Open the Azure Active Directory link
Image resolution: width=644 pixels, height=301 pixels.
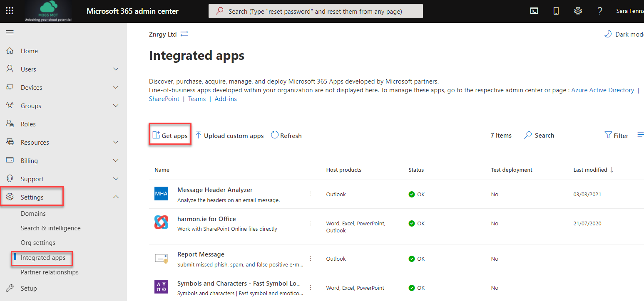[602, 90]
